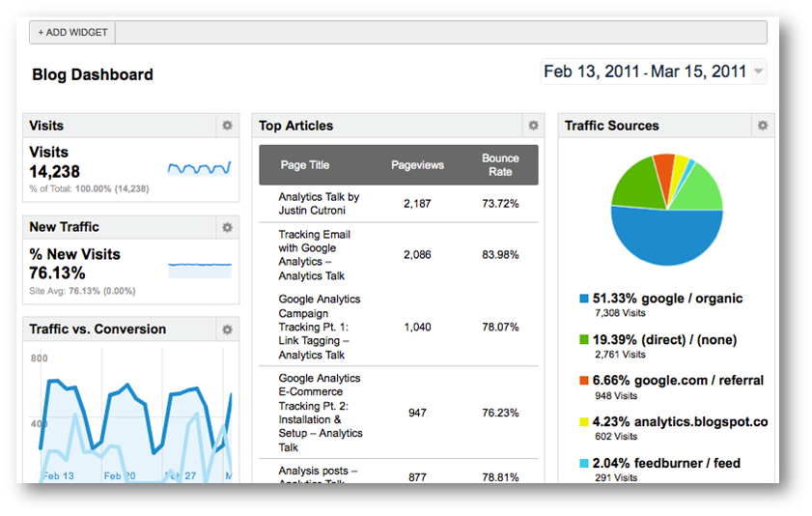Screen dimensions: 812x516
Task: Sort by Pageviews column header
Action: [x=417, y=165]
